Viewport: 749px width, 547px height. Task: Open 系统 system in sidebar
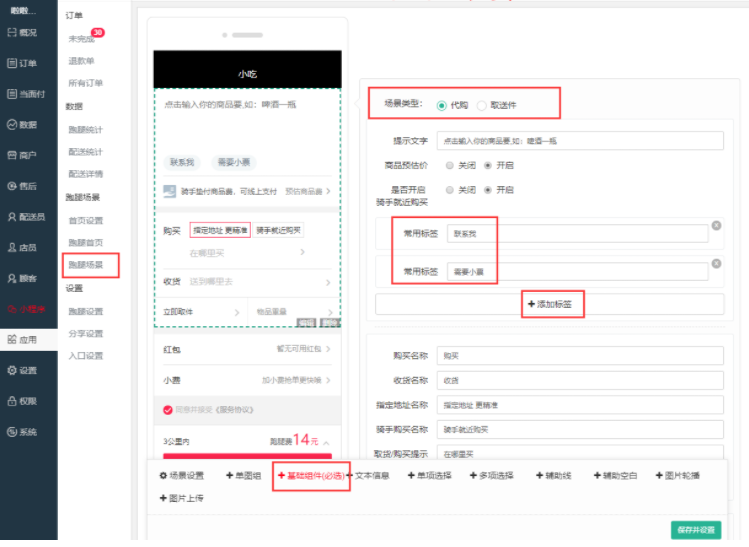pyautogui.click(x=22, y=432)
